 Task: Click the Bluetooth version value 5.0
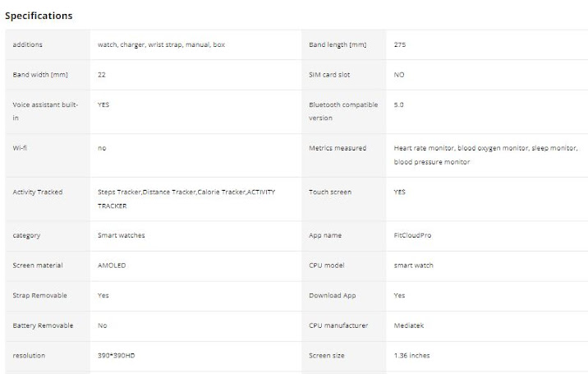point(399,105)
